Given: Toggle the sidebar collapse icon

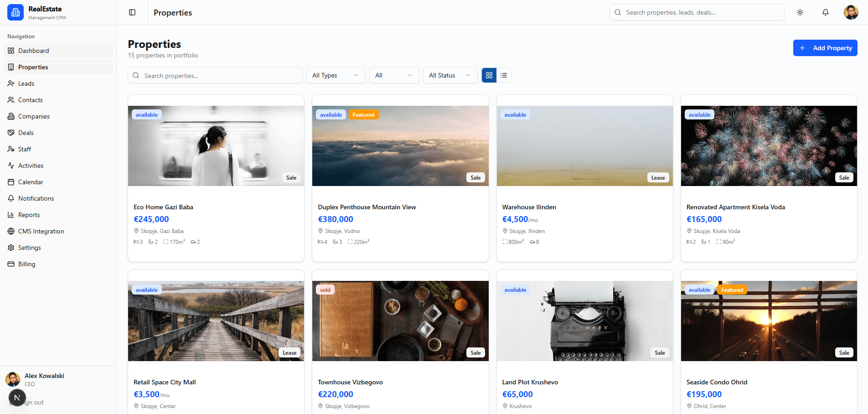Looking at the screenshot, I should pos(132,12).
